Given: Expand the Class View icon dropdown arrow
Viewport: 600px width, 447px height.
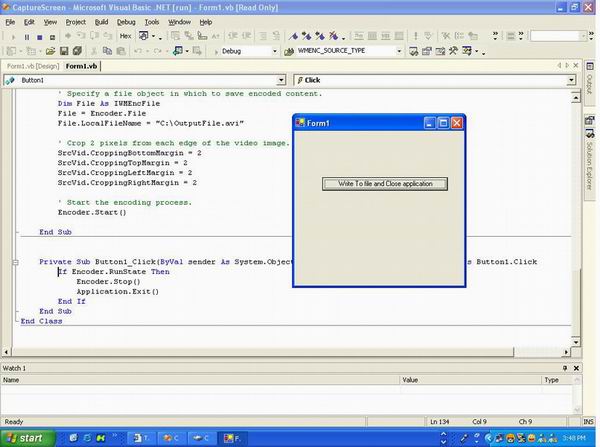Looking at the screenshot, I should (476, 51).
